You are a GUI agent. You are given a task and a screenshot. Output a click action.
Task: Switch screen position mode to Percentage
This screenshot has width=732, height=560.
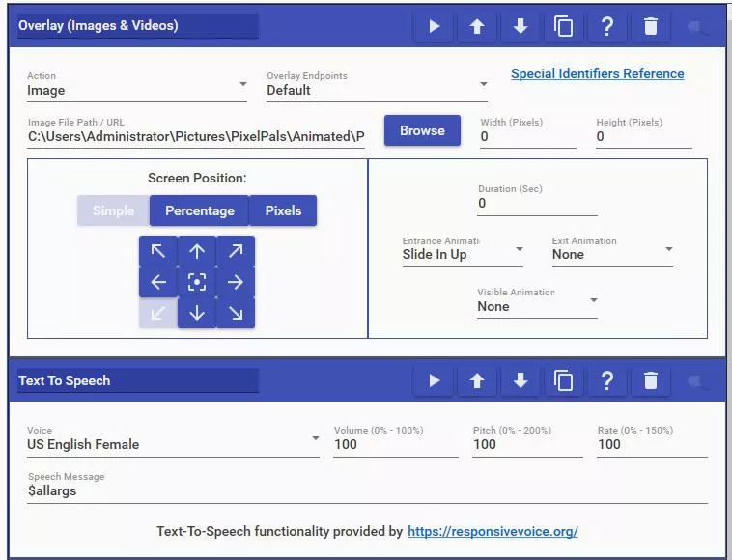point(199,210)
